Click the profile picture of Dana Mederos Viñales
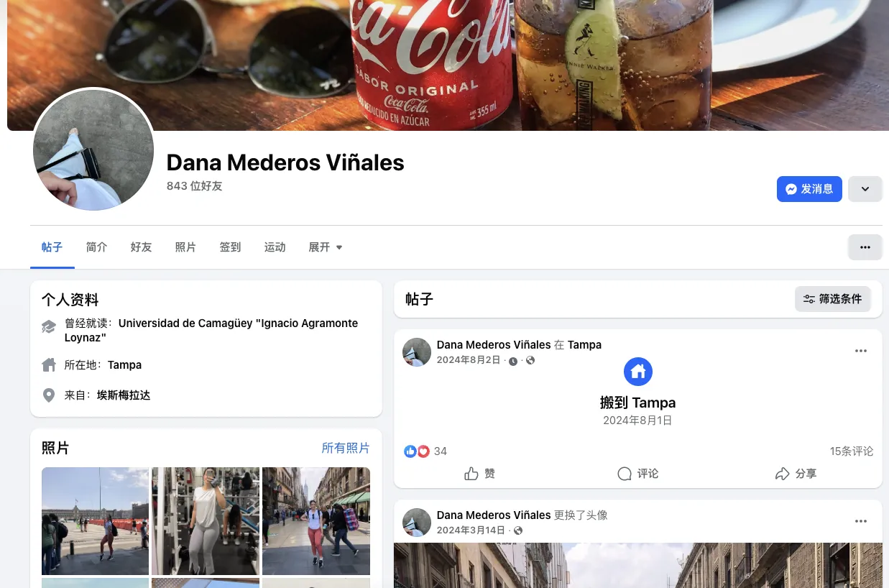Viewport: 889px width, 588px height. [x=93, y=151]
